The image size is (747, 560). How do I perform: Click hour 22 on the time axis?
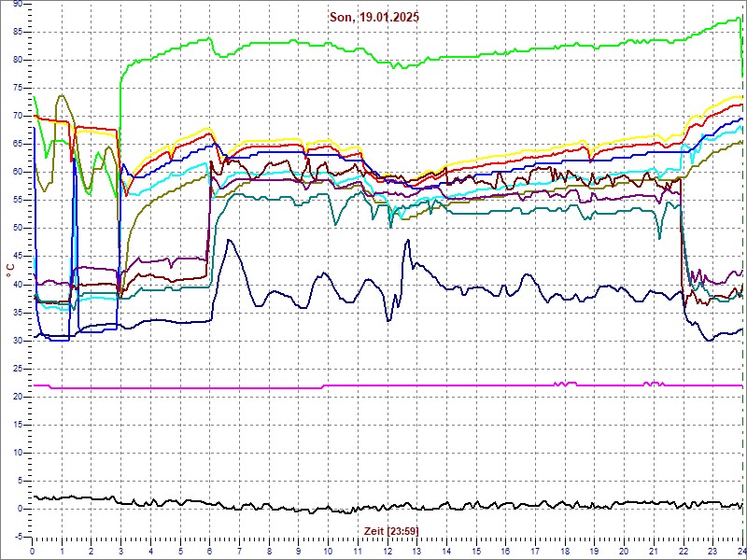tap(684, 550)
